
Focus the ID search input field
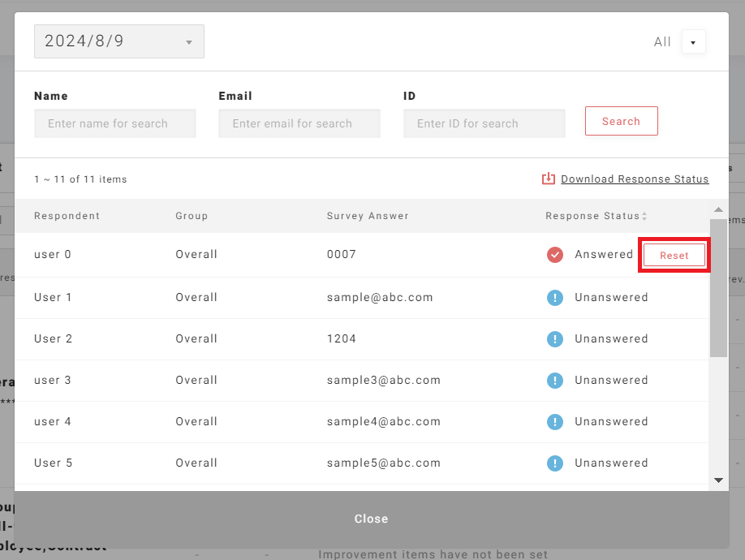[x=484, y=124]
